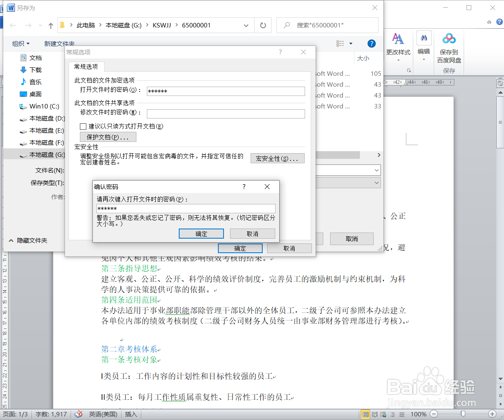This screenshot has height=420, width=504.
Task: Click the modify-password input for this document
Action: [x=226, y=114]
